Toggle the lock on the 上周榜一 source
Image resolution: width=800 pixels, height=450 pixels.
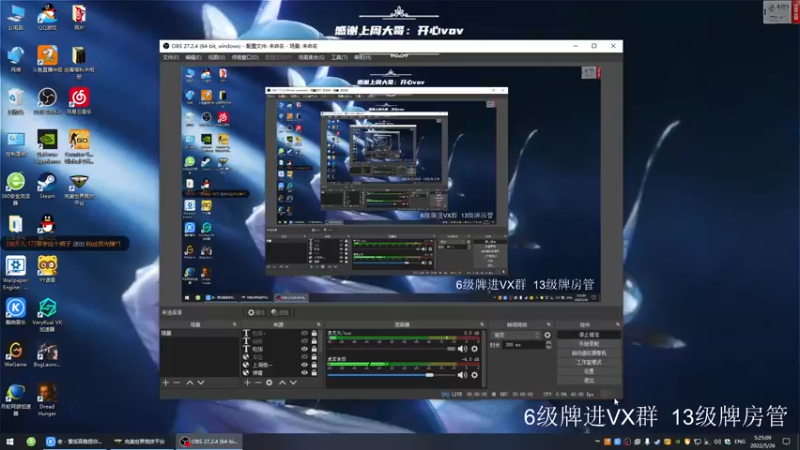tap(314, 365)
